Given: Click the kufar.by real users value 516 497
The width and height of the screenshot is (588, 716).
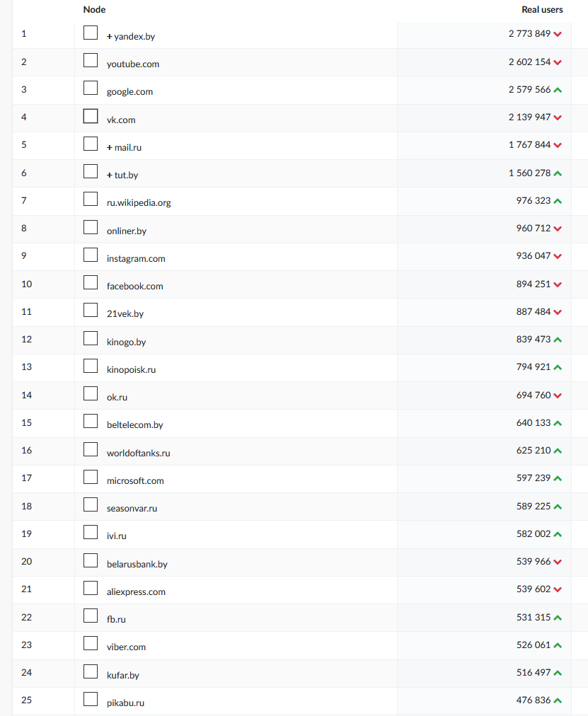Looking at the screenshot, I should [534, 673].
